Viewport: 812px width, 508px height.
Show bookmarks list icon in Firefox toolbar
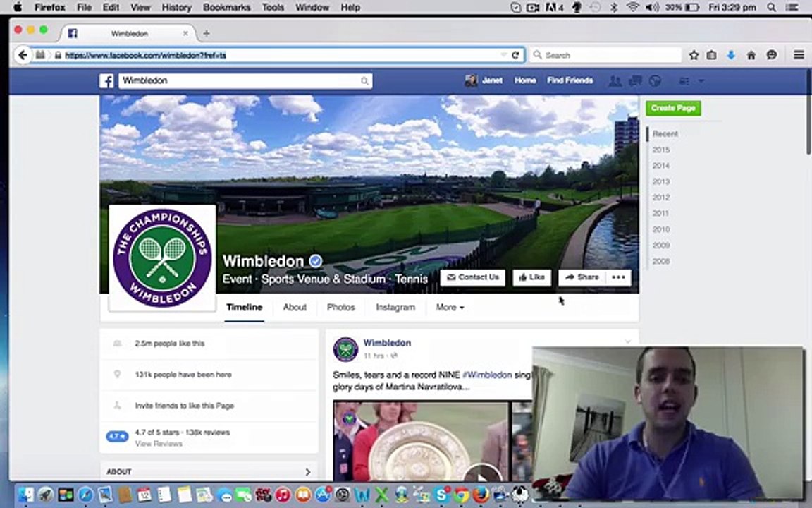711,55
